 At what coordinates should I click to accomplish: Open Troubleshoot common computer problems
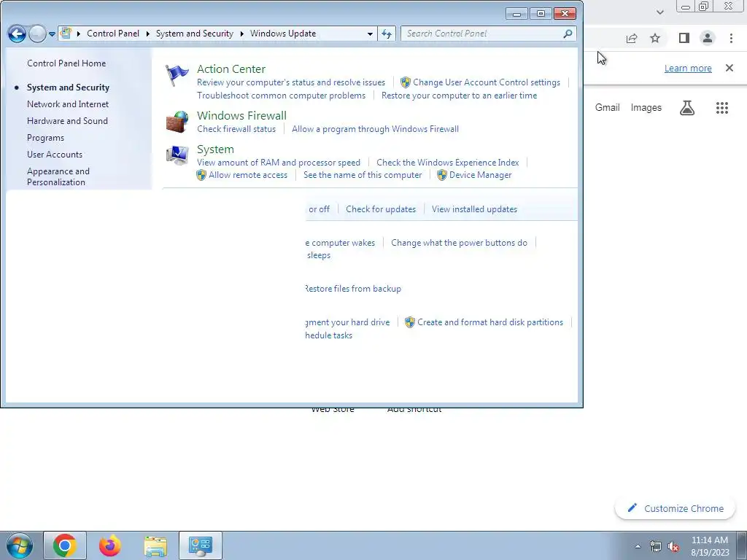click(281, 96)
